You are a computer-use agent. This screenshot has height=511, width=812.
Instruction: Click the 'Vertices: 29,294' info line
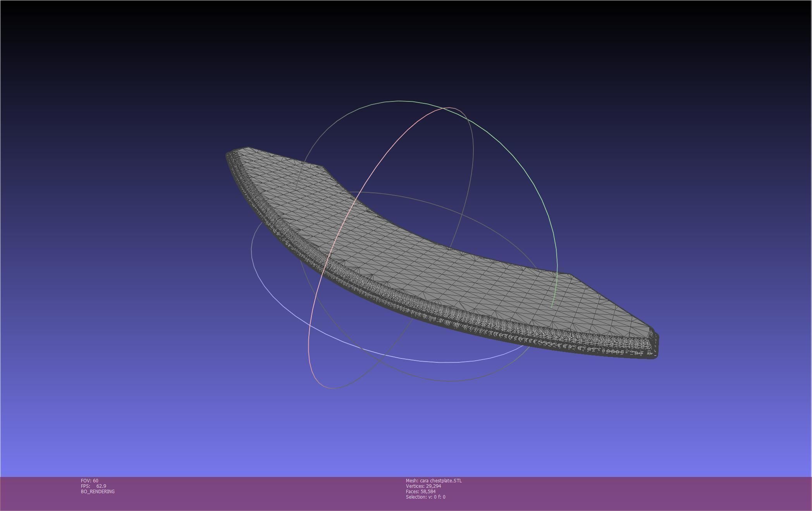pos(423,486)
